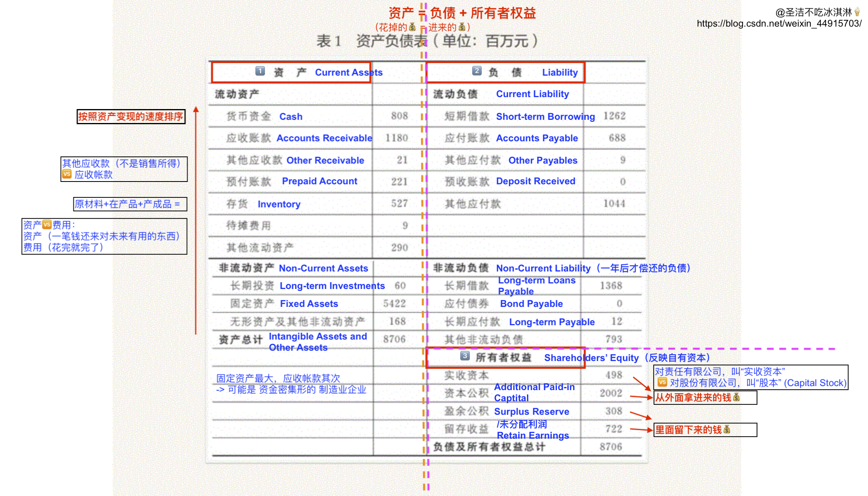Click the Surplus Reserve label
The height and width of the screenshot is (496, 868).
[x=531, y=412]
